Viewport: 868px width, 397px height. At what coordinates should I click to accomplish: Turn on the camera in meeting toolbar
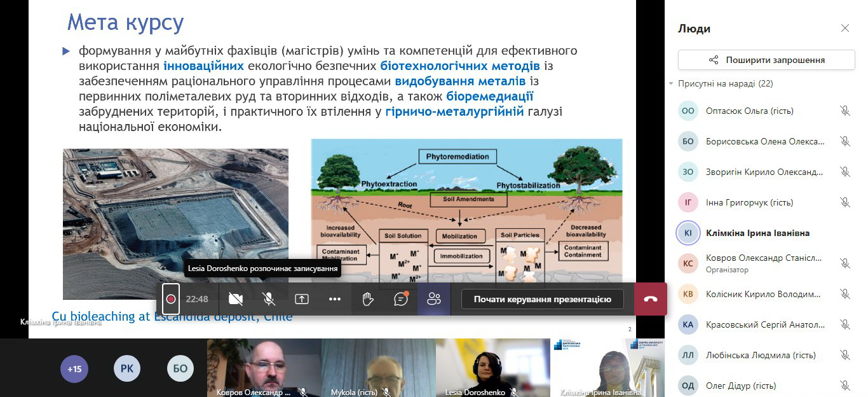click(x=236, y=299)
